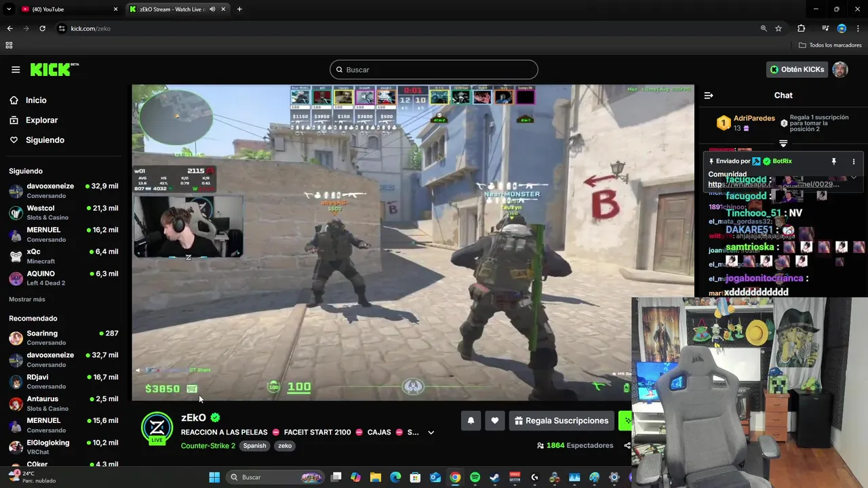Open the tab search dropdown
This screenshot has height=488, width=868.
click(x=8, y=9)
